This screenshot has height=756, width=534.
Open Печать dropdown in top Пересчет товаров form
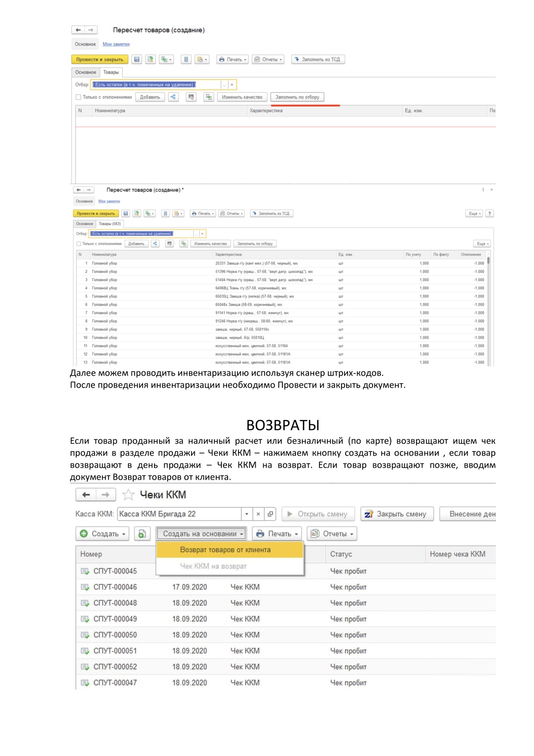232,60
